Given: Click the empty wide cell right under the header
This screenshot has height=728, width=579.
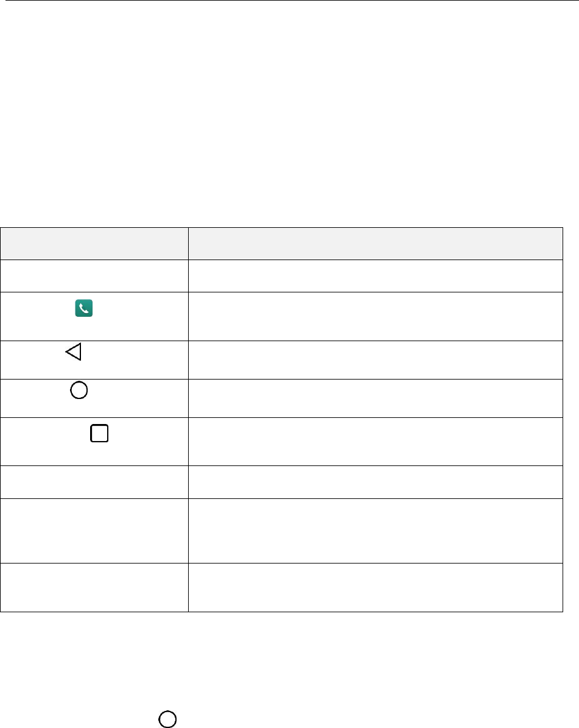Looking at the screenshot, I should tap(374, 275).
